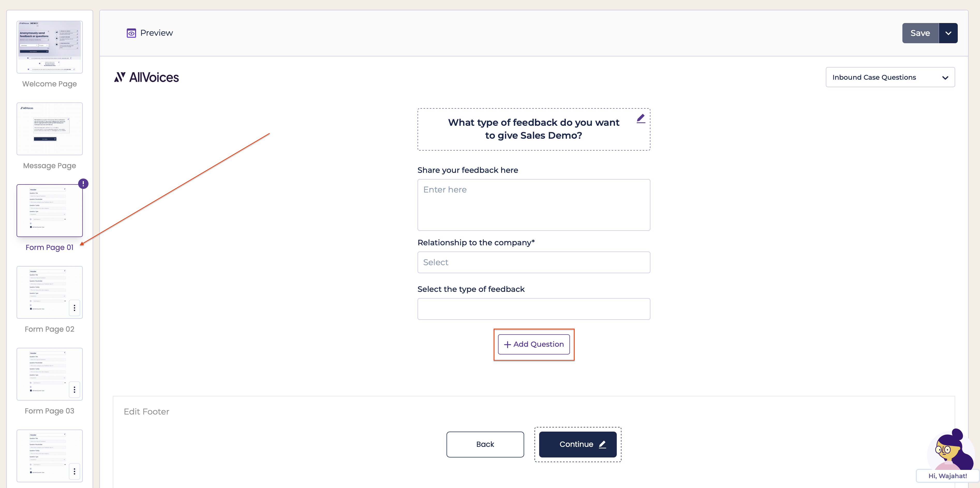Click the pencil icon on Continue button

602,444
